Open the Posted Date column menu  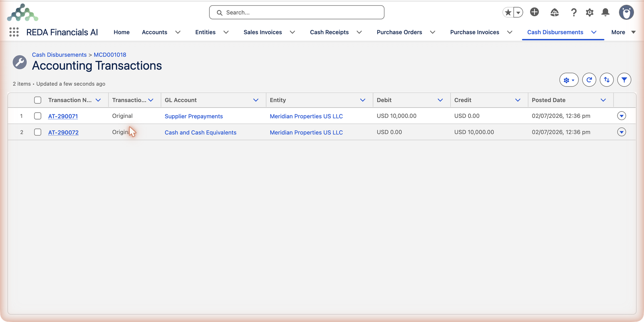point(603,100)
